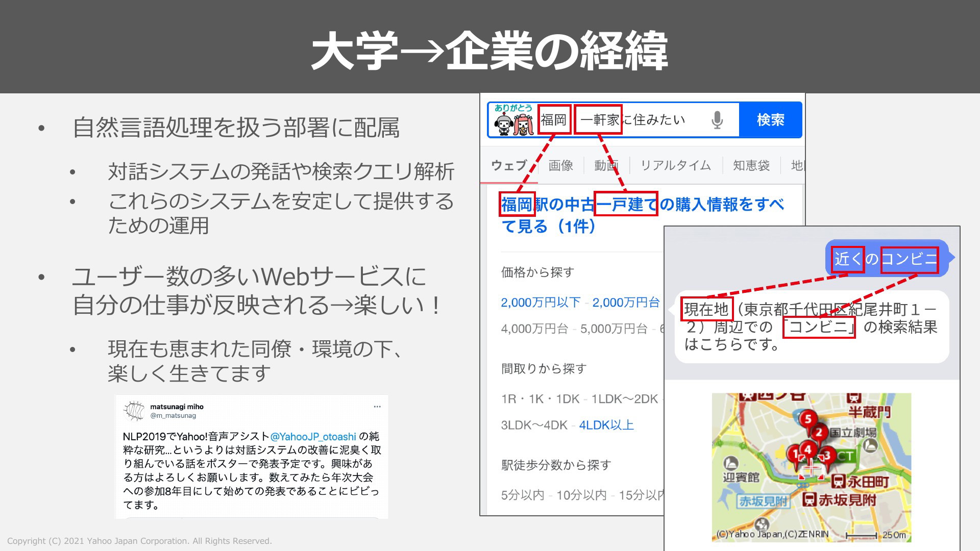Switch to the 動画 tab
This screenshot has width=980, height=551.
[x=606, y=165]
